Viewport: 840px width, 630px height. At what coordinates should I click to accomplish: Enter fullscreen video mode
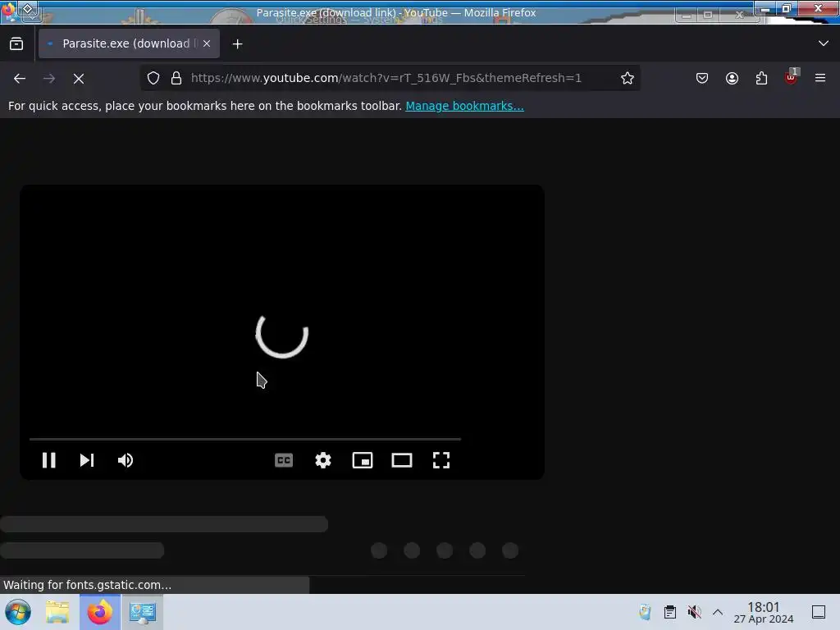pos(441,460)
